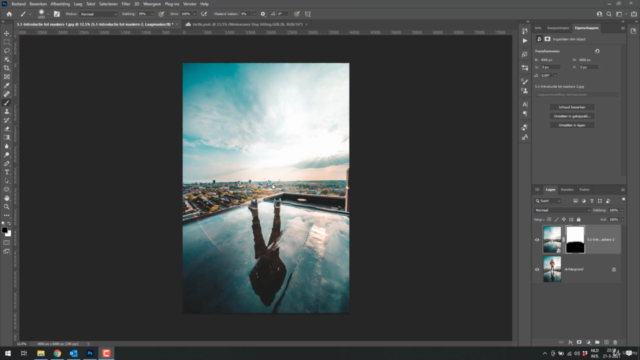Open the search icon at top right

tap(609, 14)
